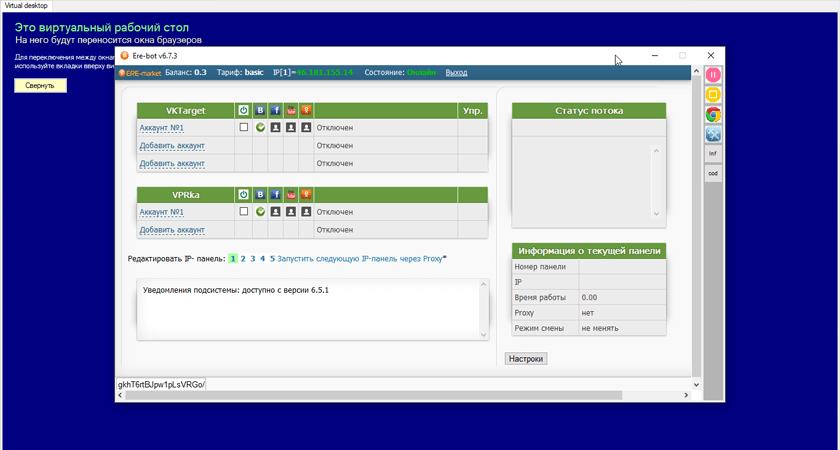Click the Время работы value 0.00

pyautogui.click(x=589, y=297)
